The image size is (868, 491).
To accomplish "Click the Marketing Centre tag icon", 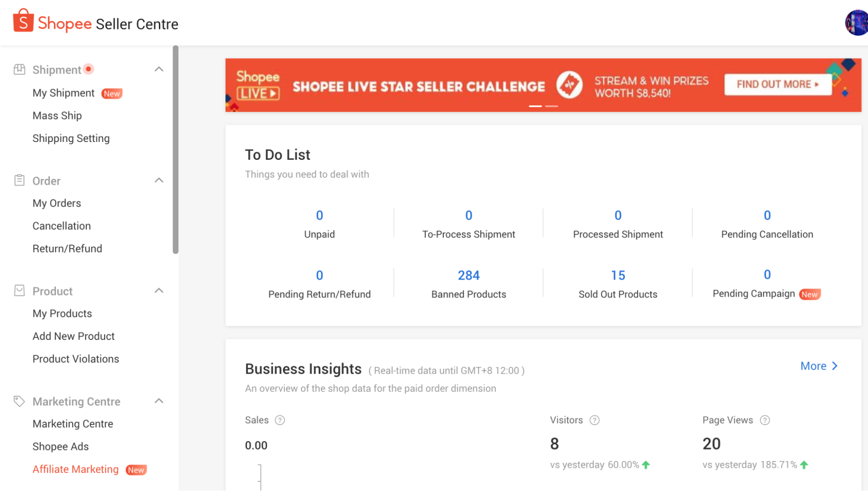I will [20, 401].
